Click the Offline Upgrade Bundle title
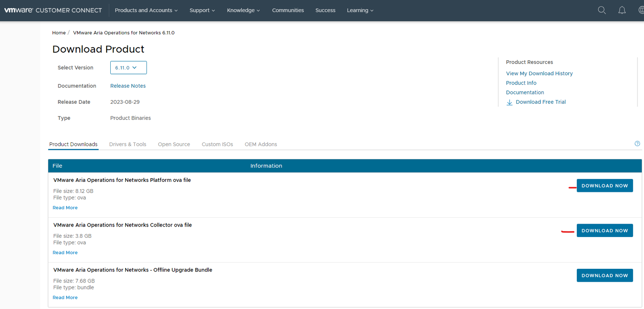The image size is (644, 309). (x=133, y=270)
